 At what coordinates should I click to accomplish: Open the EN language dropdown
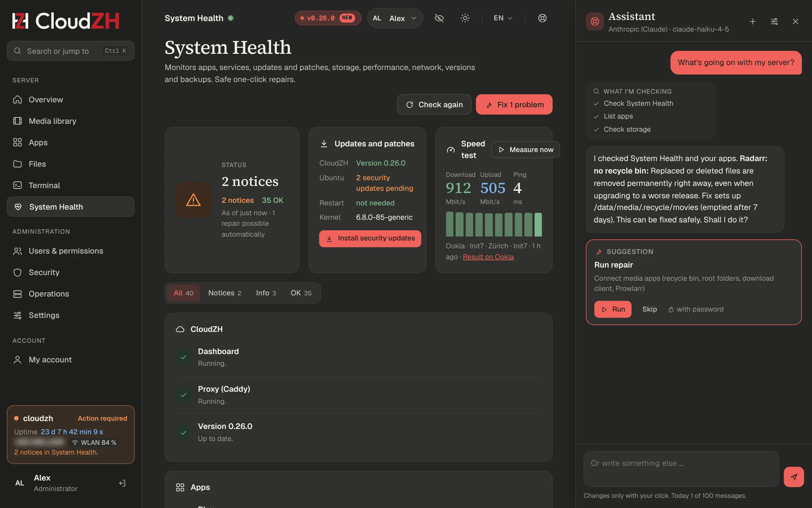(x=503, y=18)
